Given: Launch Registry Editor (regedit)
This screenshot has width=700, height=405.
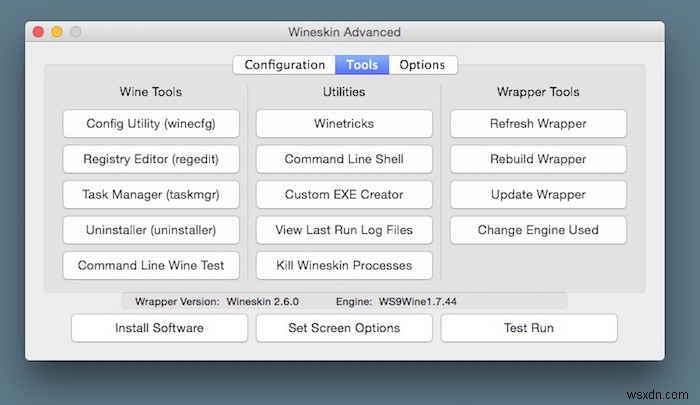Looking at the screenshot, I should (150, 159).
